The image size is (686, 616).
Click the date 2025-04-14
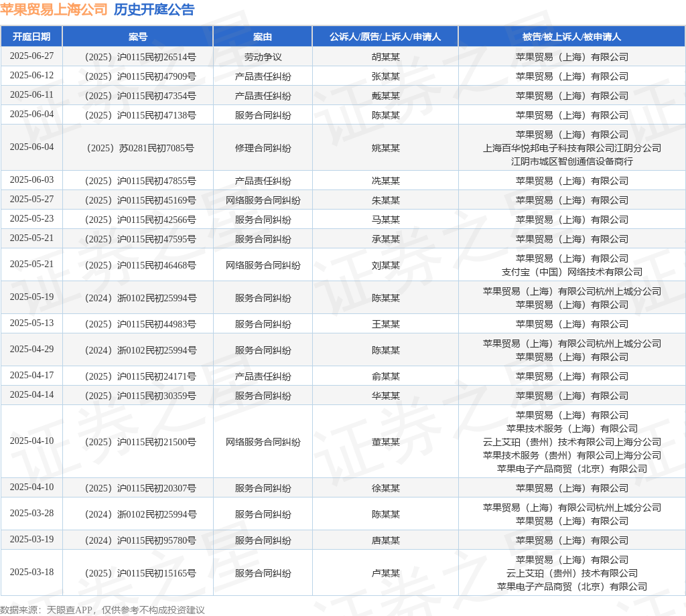[x=31, y=394]
